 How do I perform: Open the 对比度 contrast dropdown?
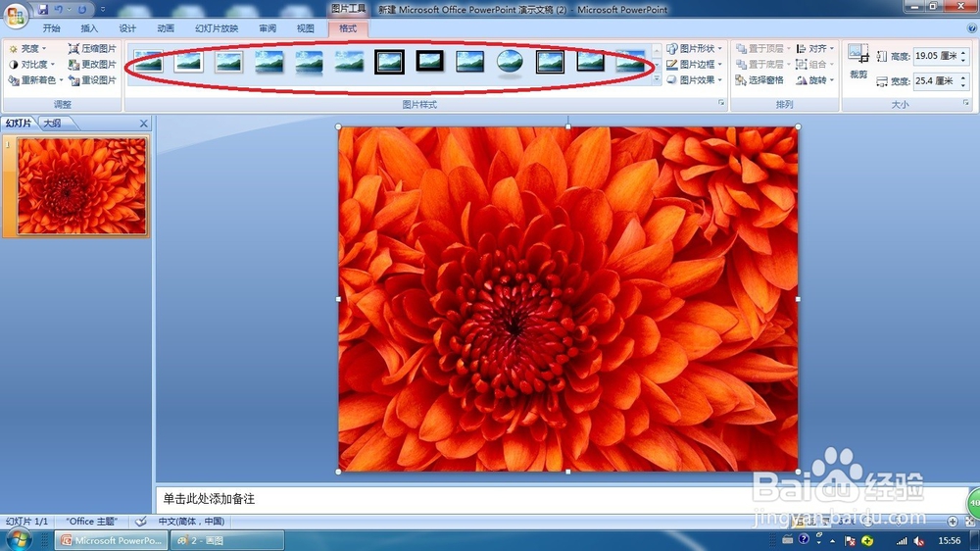point(32,64)
